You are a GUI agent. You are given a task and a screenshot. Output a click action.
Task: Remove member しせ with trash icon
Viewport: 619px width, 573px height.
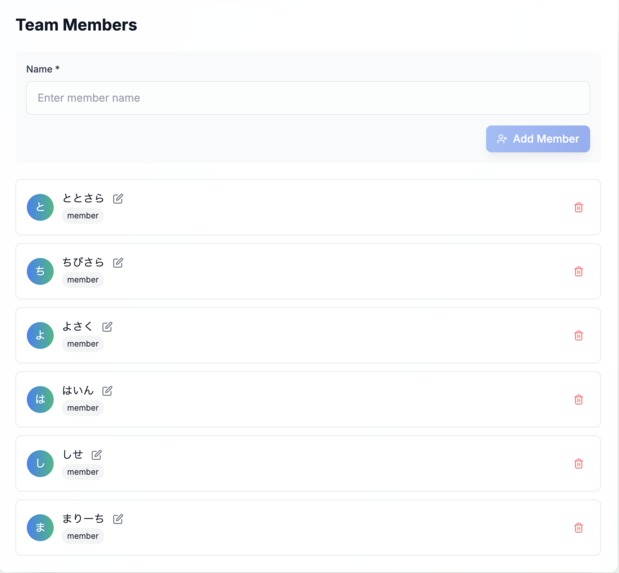tap(578, 464)
